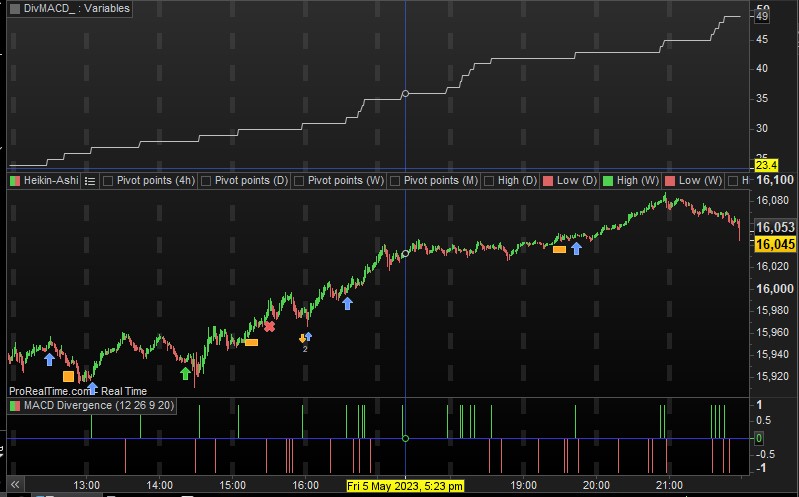This screenshot has width=799, height=497.
Task: Click the -0.5 value on MACD Divergence scale
Action: [x=763, y=454]
